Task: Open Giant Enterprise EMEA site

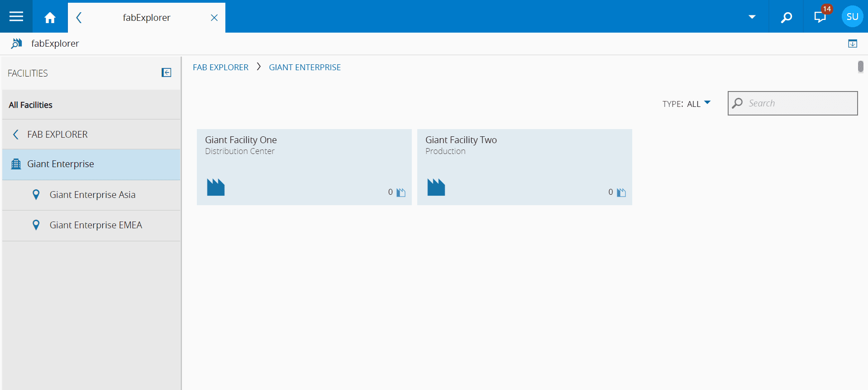Action: (91, 225)
